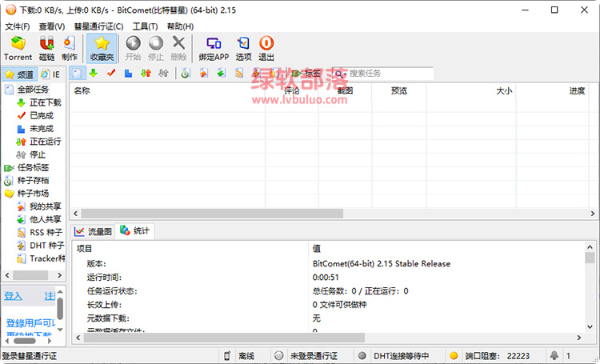Viewport: 600px width, 364px height.
Task: Click the 磁链 magnet link button
Action: 46,48
